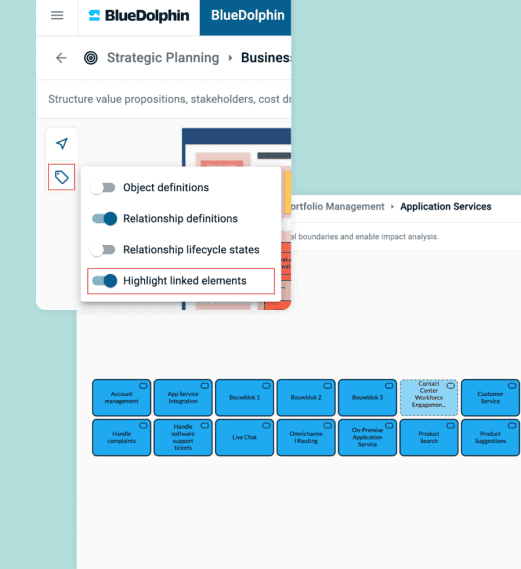
Task: Click service icon on On-Premise Application Service
Action: click(389, 426)
